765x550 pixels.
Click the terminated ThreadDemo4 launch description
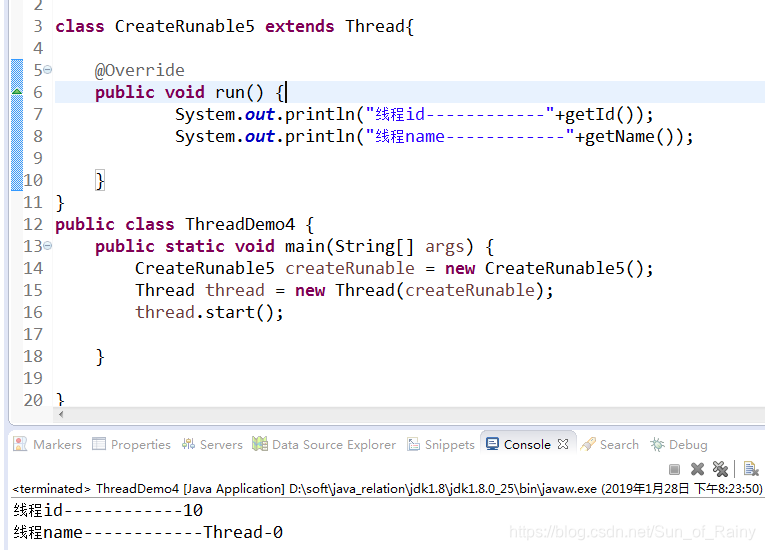tap(387, 489)
